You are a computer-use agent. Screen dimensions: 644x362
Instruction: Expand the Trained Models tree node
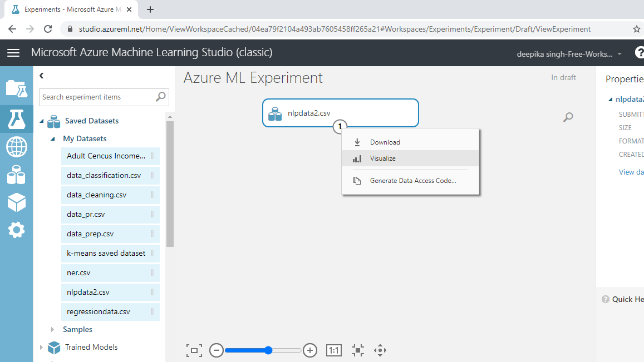(41, 347)
